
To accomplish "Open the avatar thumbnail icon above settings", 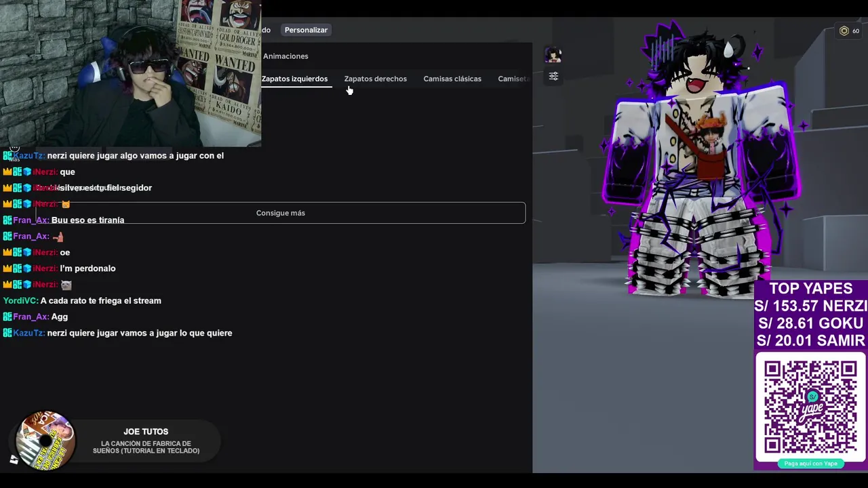I will (553, 55).
